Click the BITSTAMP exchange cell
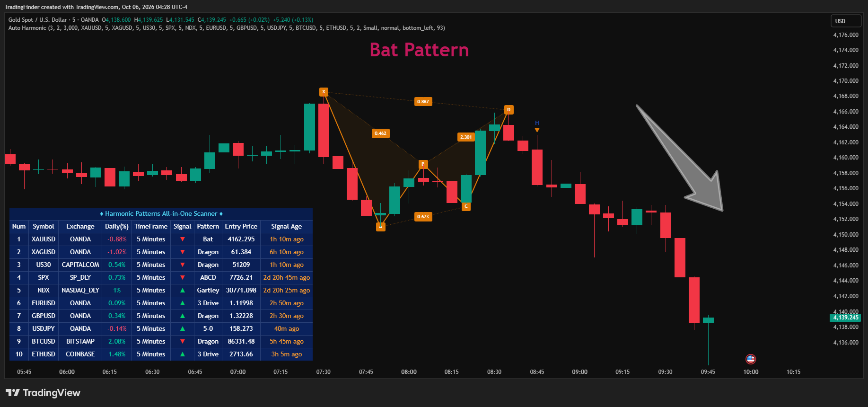The image size is (868, 407). 80,342
